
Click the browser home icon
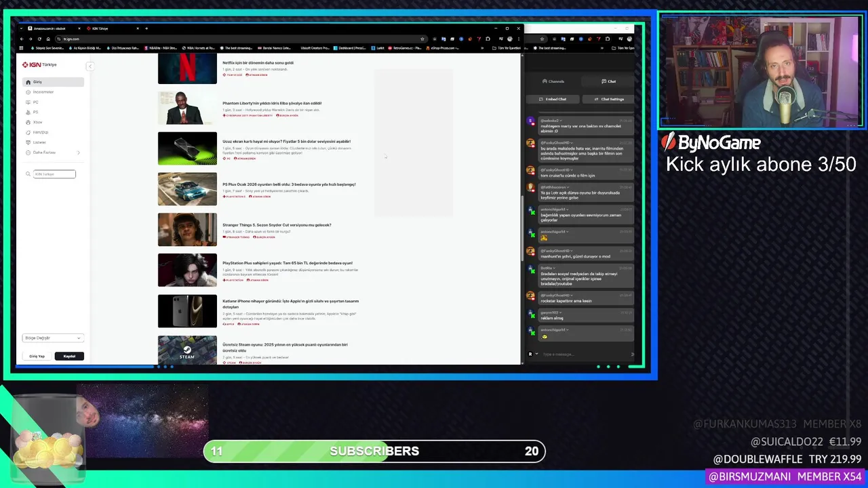[x=49, y=39]
